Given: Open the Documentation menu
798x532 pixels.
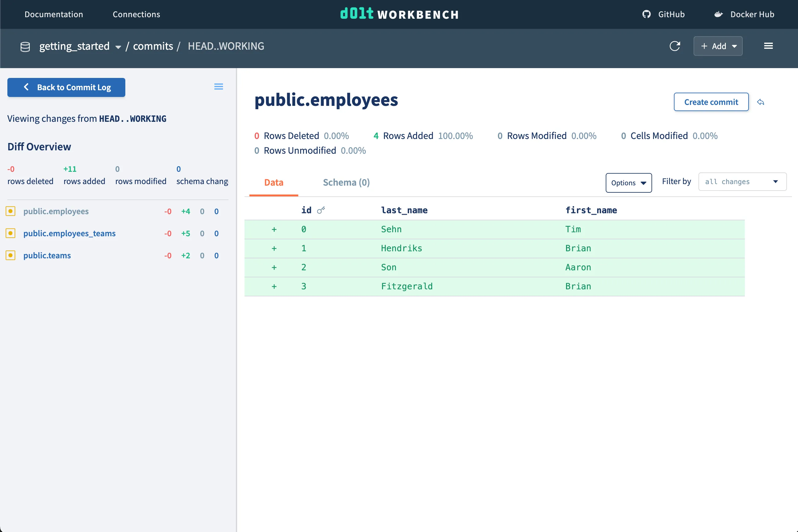Looking at the screenshot, I should [x=53, y=14].
